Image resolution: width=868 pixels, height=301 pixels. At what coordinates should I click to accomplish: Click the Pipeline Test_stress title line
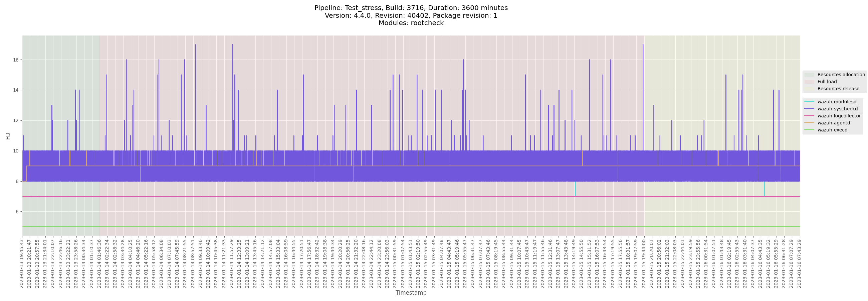(411, 8)
